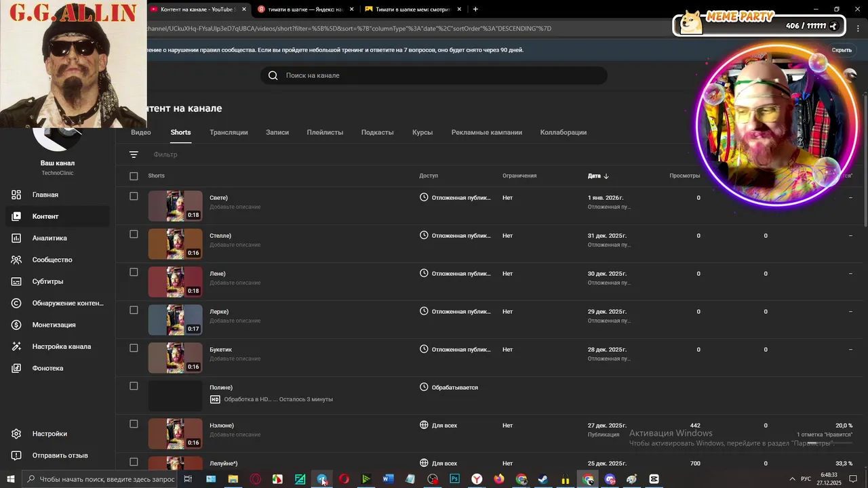Show hidden system tray icons
Image resolution: width=868 pixels, height=488 pixels.
pyautogui.click(x=793, y=479)
